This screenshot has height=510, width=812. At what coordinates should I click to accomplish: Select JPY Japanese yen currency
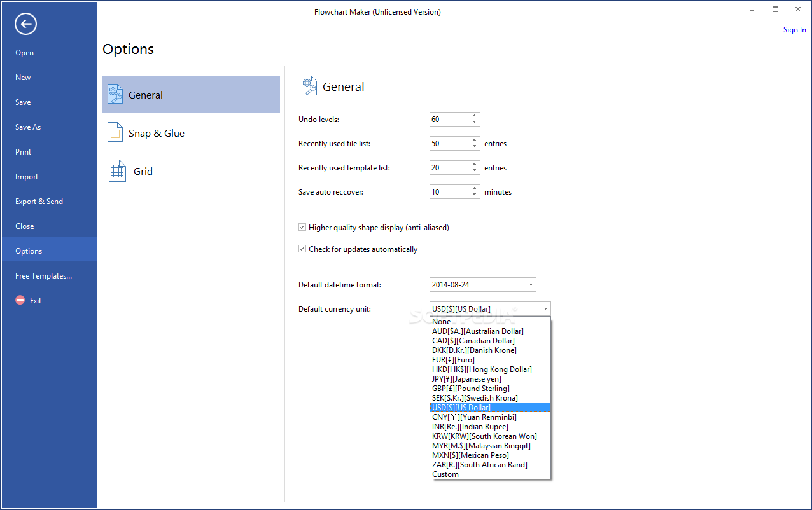pyautogui.click(x=490, y=378)
